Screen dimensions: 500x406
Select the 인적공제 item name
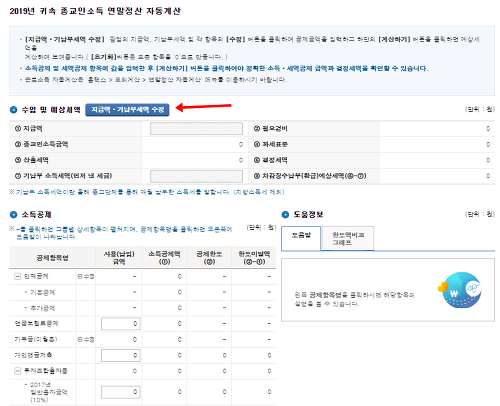coord(36,276)
